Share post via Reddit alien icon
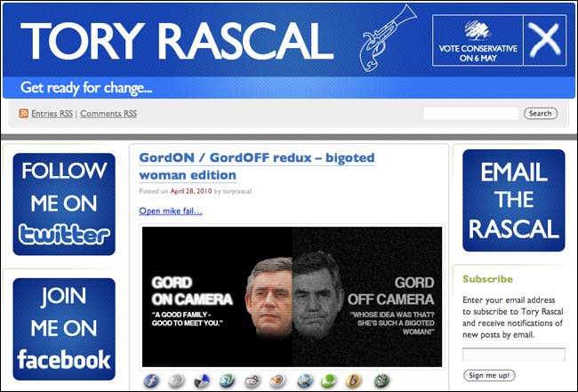 253,380
